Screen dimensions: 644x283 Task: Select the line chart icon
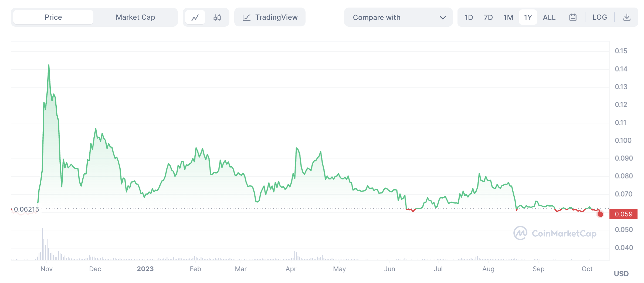[195, 18]
